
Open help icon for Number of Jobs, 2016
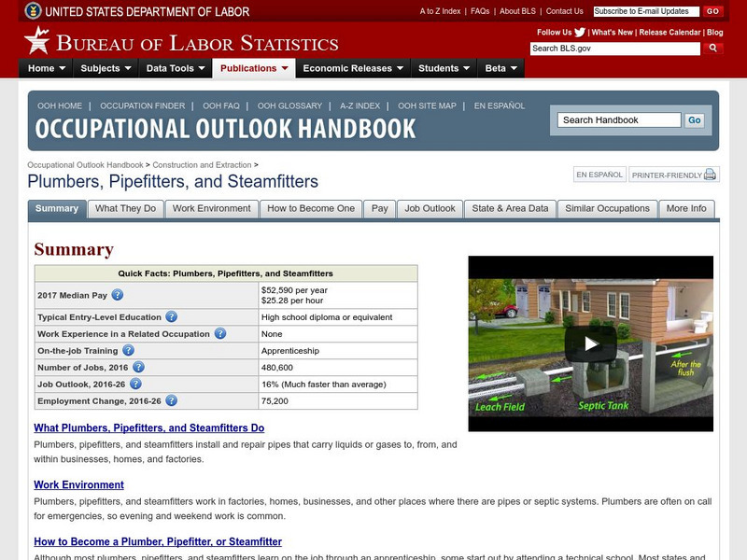click(138, 367)
